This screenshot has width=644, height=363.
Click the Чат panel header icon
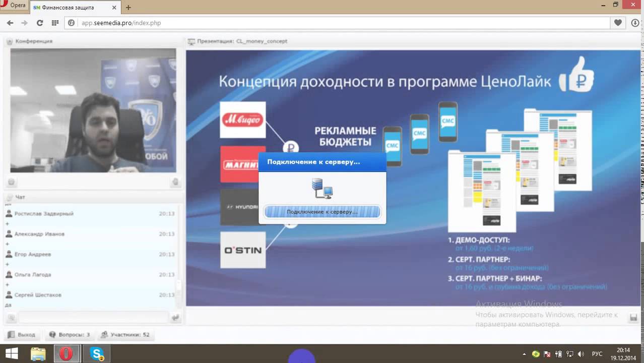[x=10, y=197]
